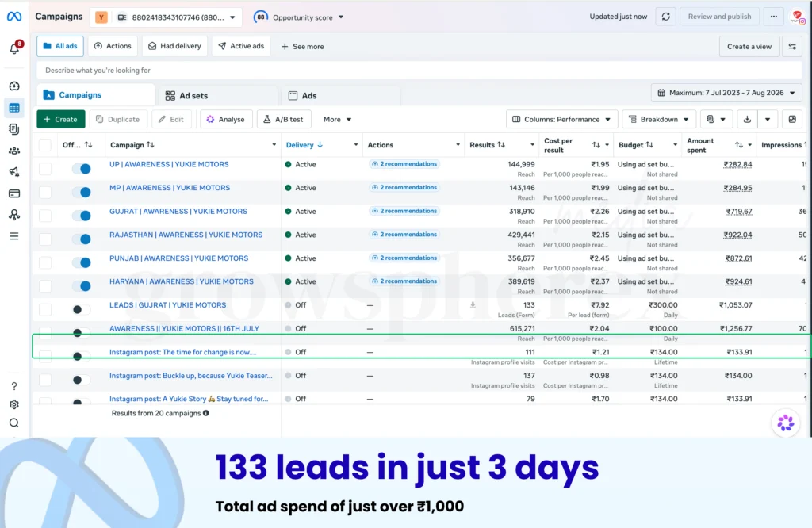
Task: Toggle off GUJRAT | AWARENESS campaign
Action: click(x=82, y=216)
